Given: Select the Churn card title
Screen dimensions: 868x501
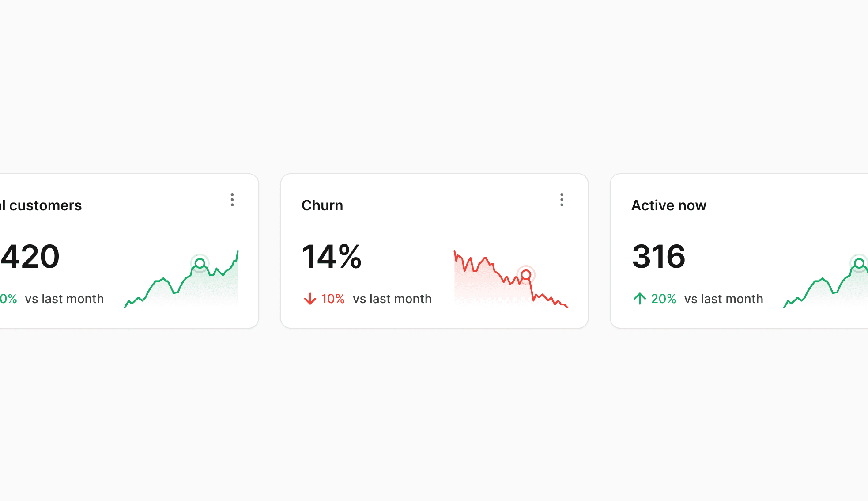Looking at the screenshot, I should coord(322,205).
